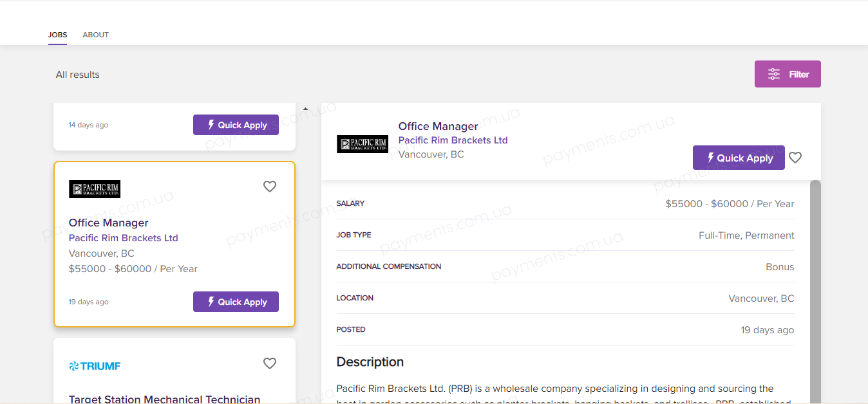Favorite the Office Manager list card heart
868x404 pixels.
click(x=270, y=187)
